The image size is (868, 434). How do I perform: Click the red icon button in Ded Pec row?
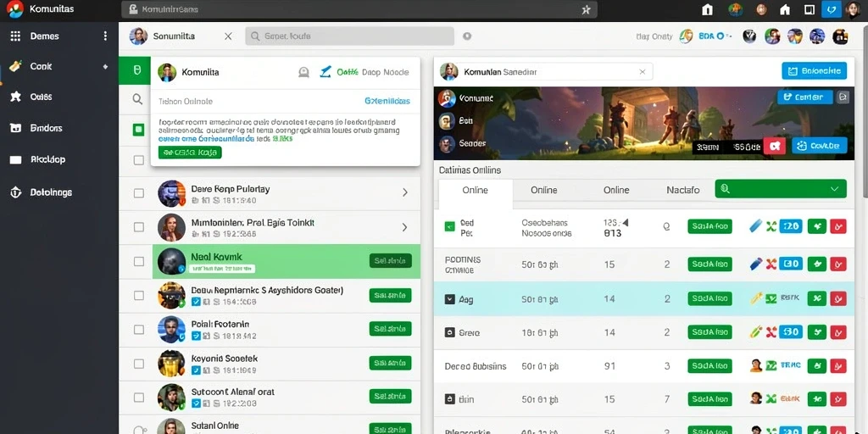(x=838, y=225)
